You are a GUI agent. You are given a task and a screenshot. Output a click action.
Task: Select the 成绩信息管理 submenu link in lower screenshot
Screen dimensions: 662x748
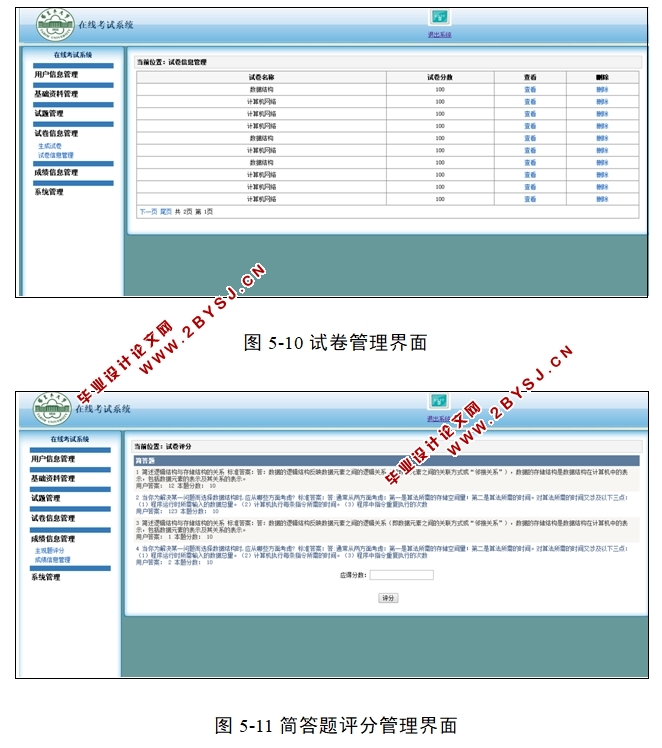coord(52,560)
